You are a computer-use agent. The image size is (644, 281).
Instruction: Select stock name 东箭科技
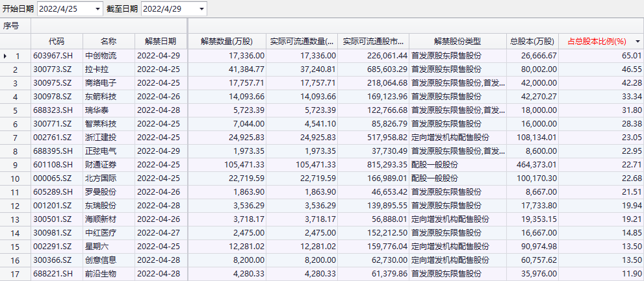click(x=101, y=97)
